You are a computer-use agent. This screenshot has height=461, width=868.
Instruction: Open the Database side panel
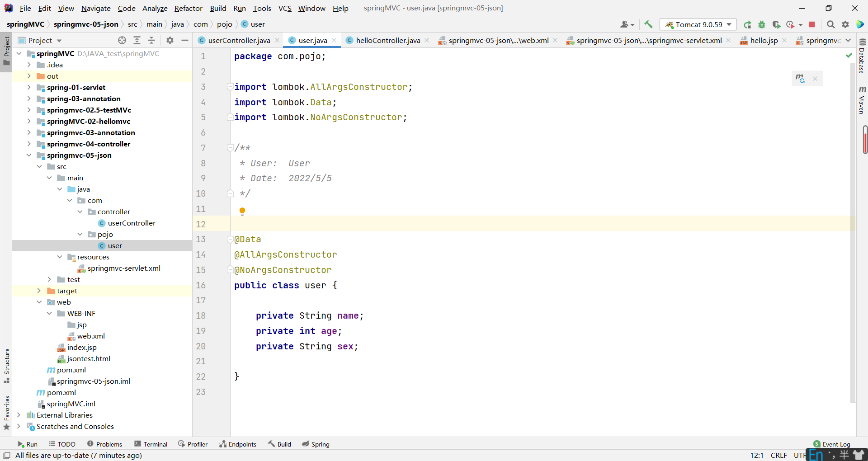[x=862, y=56]
